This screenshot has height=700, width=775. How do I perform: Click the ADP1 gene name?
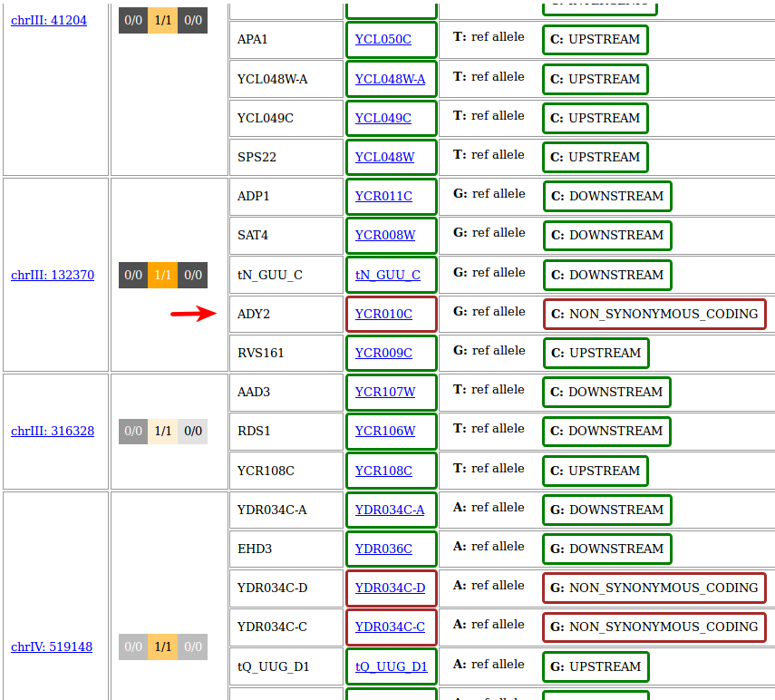coord(253,196)
